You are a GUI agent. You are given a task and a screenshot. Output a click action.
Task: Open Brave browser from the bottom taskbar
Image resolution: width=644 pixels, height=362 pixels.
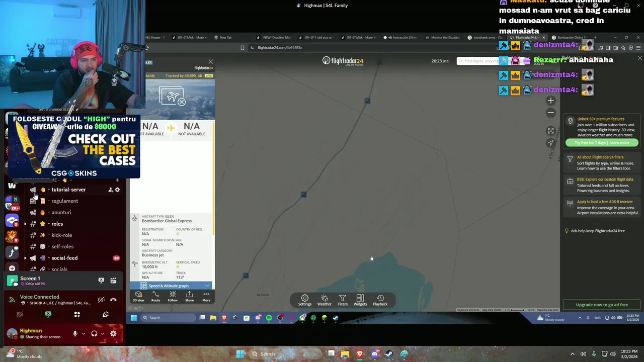(x=360, y=354)
